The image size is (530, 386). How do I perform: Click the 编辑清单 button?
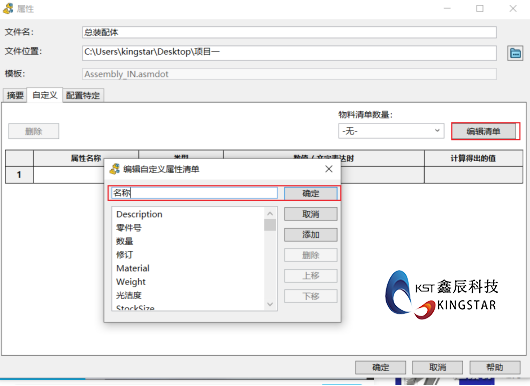click(x=483, y=131)
